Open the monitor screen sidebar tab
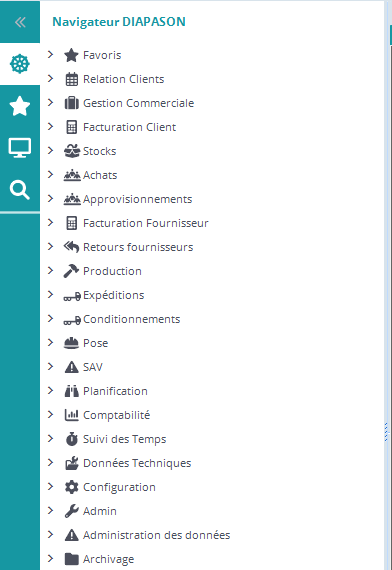This screenshot has width=392, height=570. click(20, 148)
